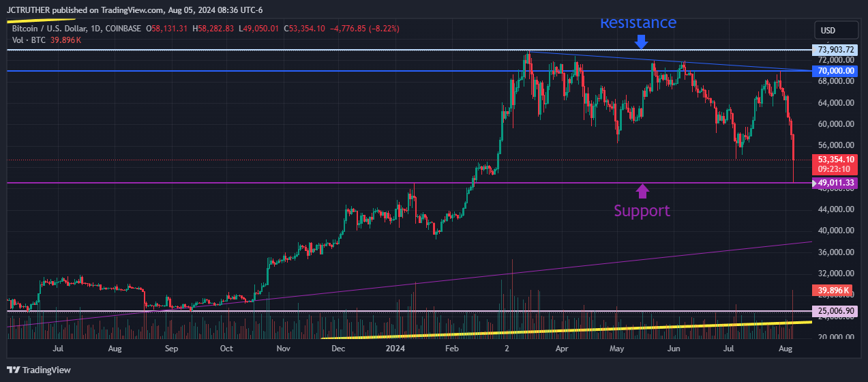Click the 60,000.00 price axis label
The height and width of the screenshot is (382, 868).
836,124
